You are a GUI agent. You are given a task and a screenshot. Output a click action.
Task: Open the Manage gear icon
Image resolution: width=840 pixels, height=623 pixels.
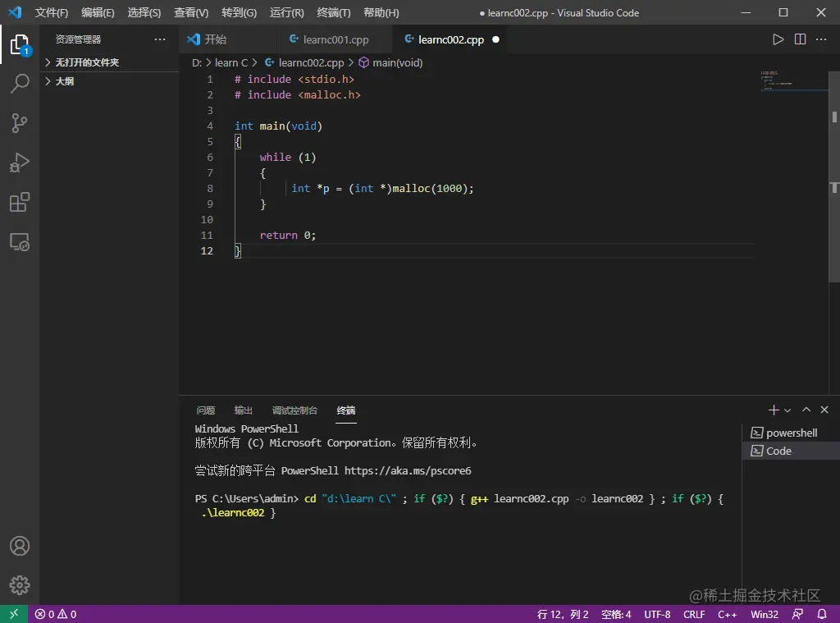click(20, 585)
